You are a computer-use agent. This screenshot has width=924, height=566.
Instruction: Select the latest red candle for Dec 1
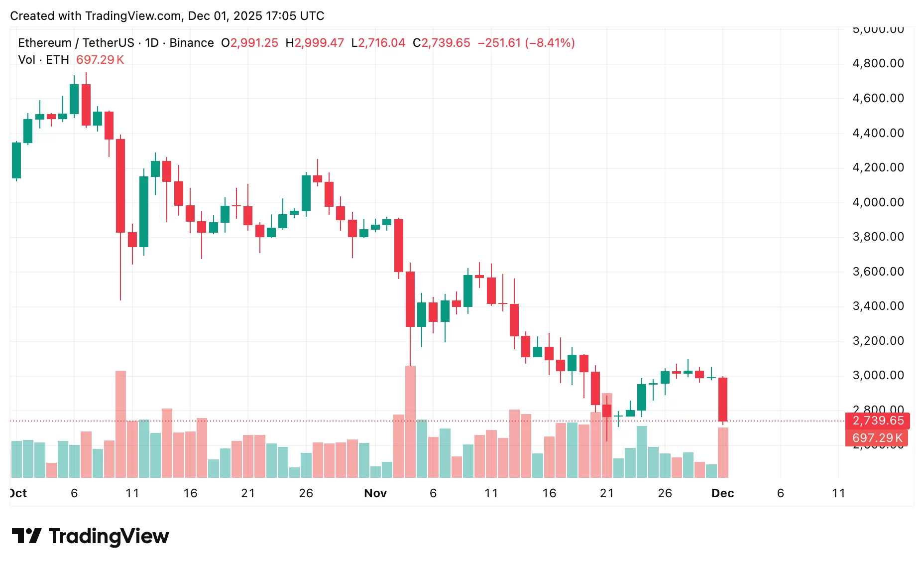click(x=723, y=399)
